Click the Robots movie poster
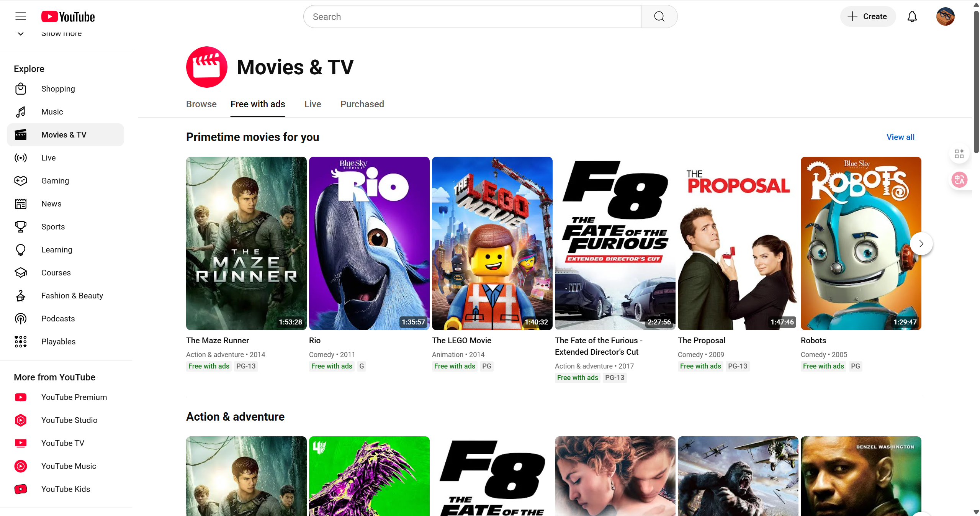Viewport: 980px width, 516px height. [x=861, y=243]
